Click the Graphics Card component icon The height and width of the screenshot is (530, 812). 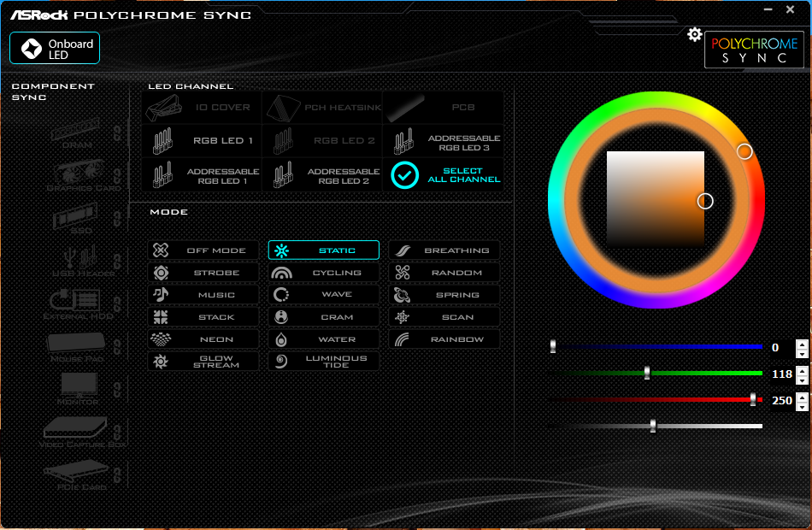click(x=79, y=172)
